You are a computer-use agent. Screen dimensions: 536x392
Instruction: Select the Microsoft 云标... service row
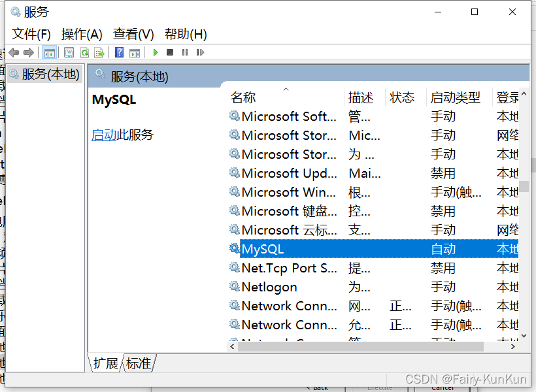click(373, 231)
